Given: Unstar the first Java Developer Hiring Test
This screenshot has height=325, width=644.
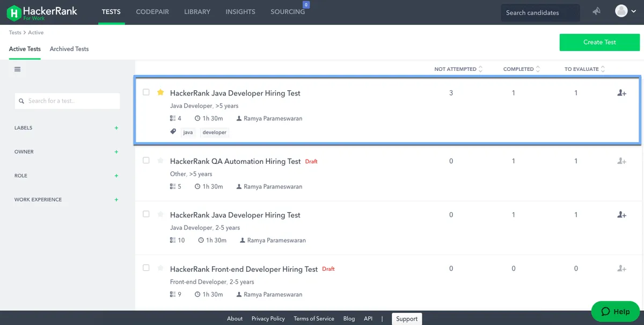Looking at the screenshot, I should tap(160, 92).
